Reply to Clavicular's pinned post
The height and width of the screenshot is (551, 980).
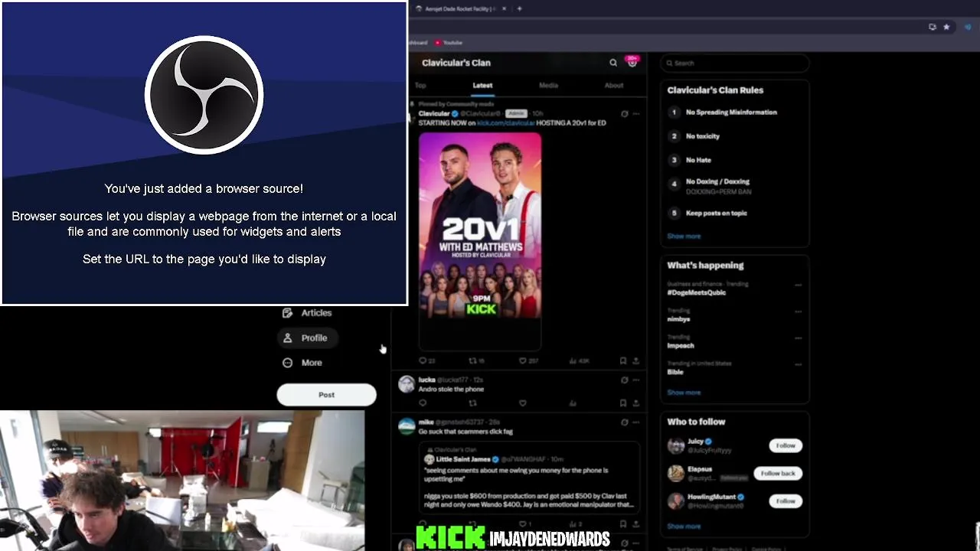click(426, 360)
